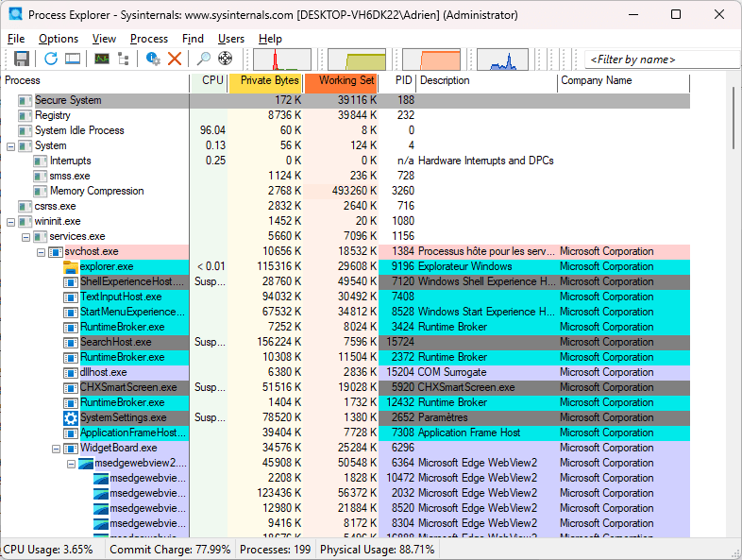The image size is (742, 560).
Task: Collapse the wininit.exe tree node
Action: [x=11, y=222]
